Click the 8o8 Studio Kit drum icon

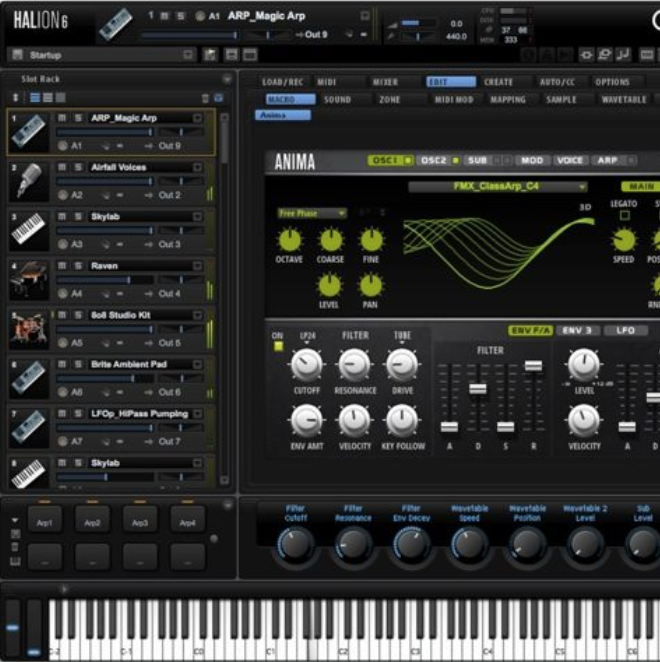[29, 329]
